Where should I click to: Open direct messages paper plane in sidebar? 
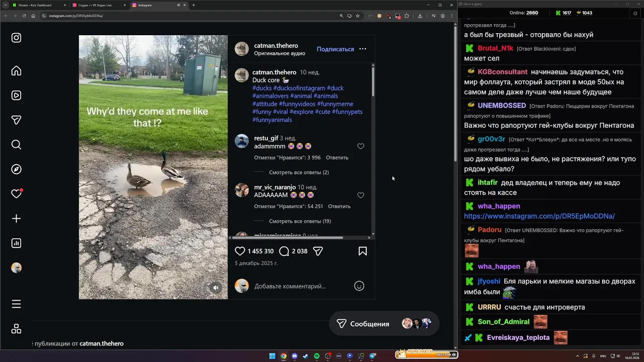(16, 120)
